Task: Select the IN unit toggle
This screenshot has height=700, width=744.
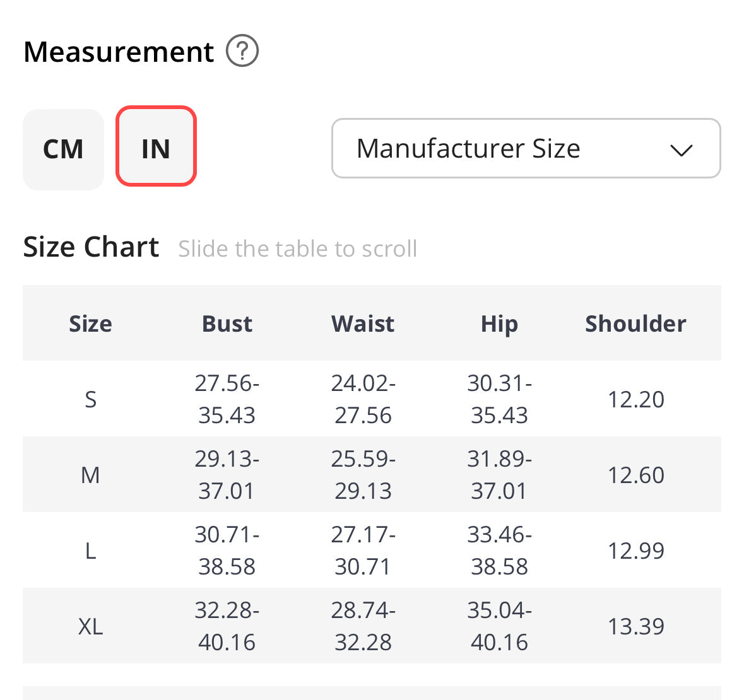Action: pos(156,146)
